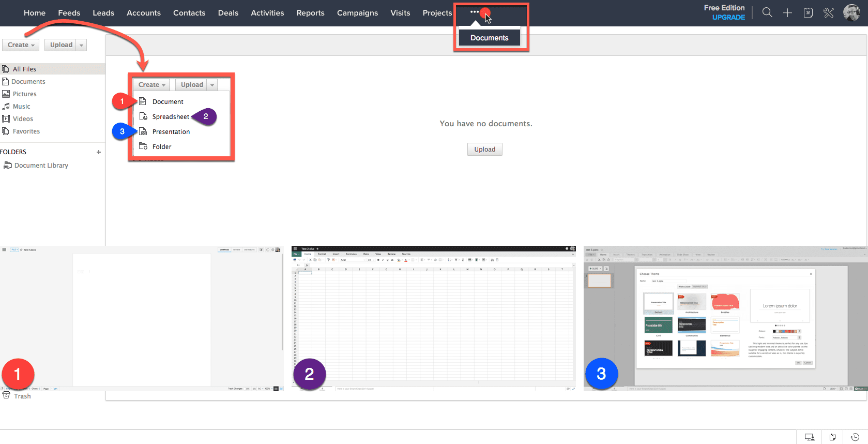
Task: Click the Upload button below the empty message
Action: 484,150
